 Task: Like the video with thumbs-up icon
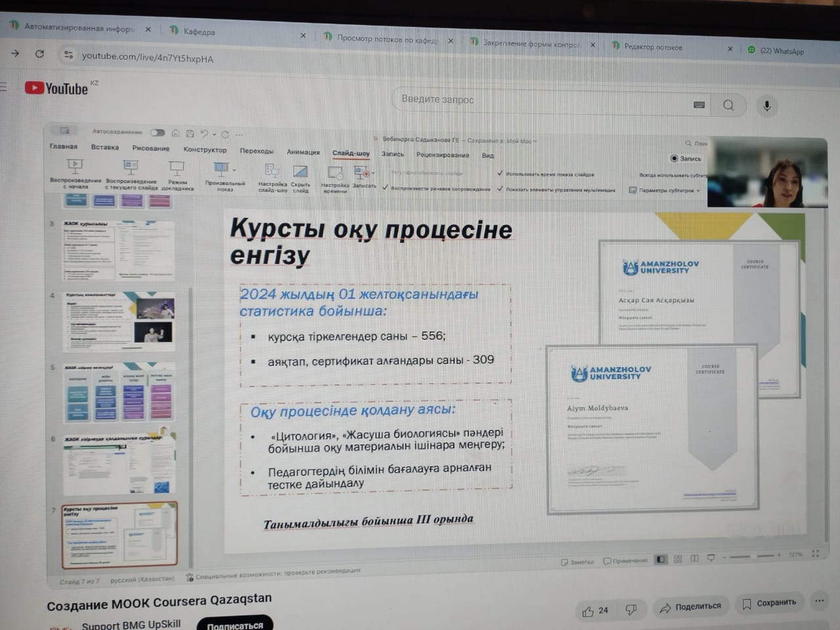pyautogui.click(x=588, y=612)
